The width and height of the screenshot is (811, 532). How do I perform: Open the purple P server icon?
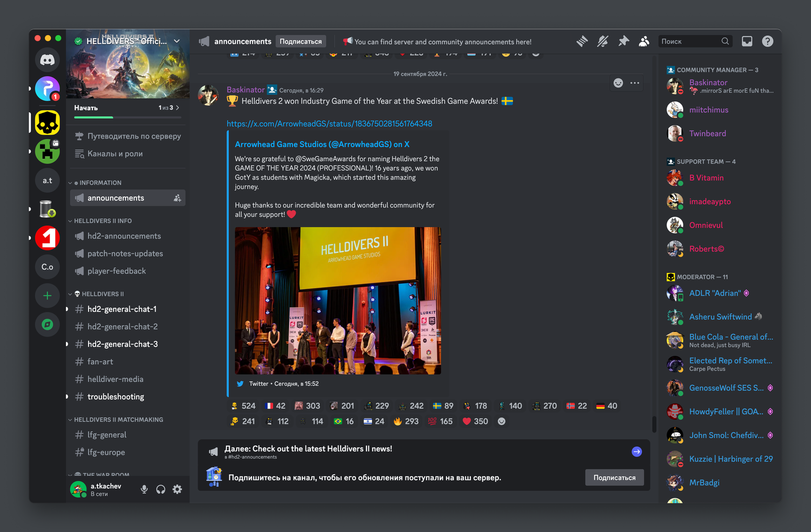coord(48,89)
